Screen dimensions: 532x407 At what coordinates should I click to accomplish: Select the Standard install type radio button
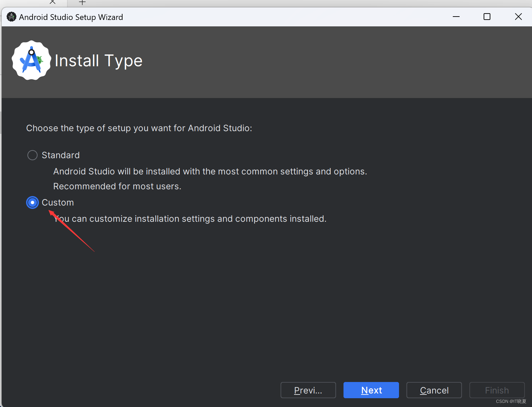(32, 155)
